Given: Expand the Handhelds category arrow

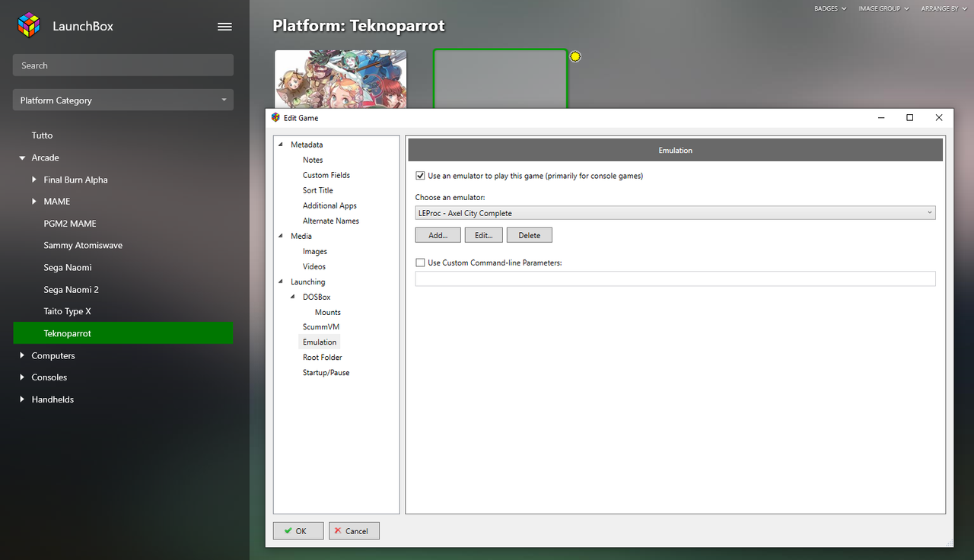Looking at the screenshot, I should (x=22, y=399).
